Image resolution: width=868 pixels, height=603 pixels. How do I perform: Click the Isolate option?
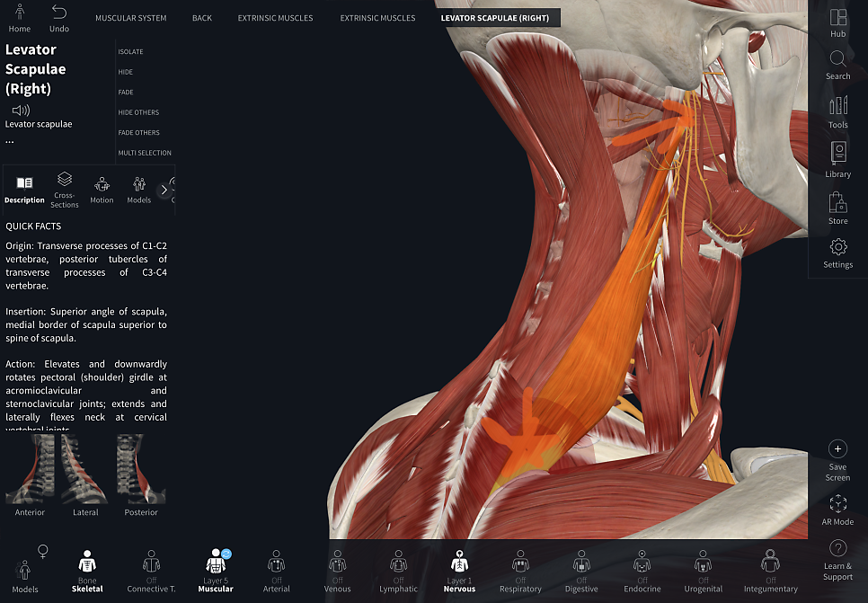point(130,51)
